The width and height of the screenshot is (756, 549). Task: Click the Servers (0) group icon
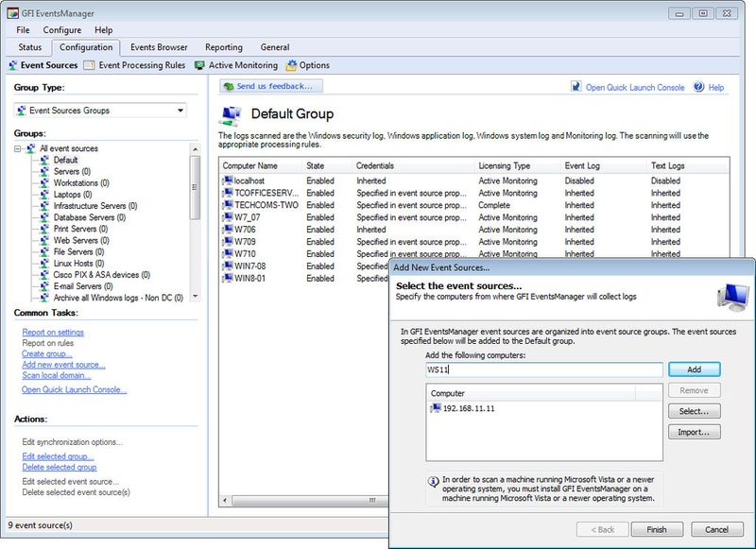44,172
